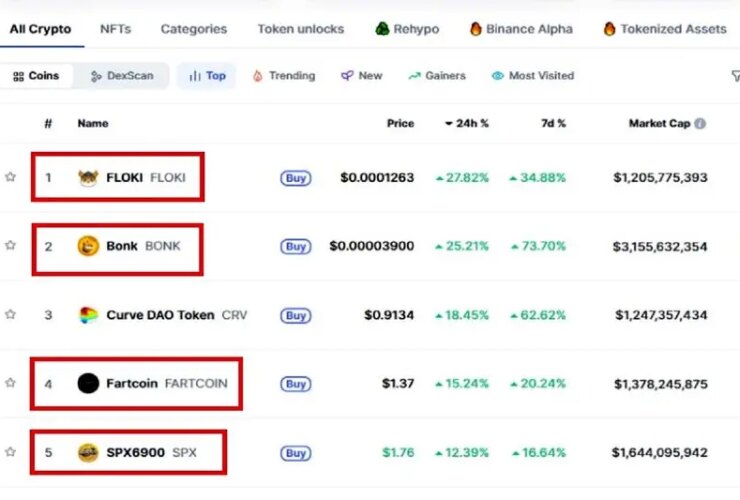Click Buy button for Bonk
Image resolution: width=740 pixels, height=500 pixels.
point(296,246)
